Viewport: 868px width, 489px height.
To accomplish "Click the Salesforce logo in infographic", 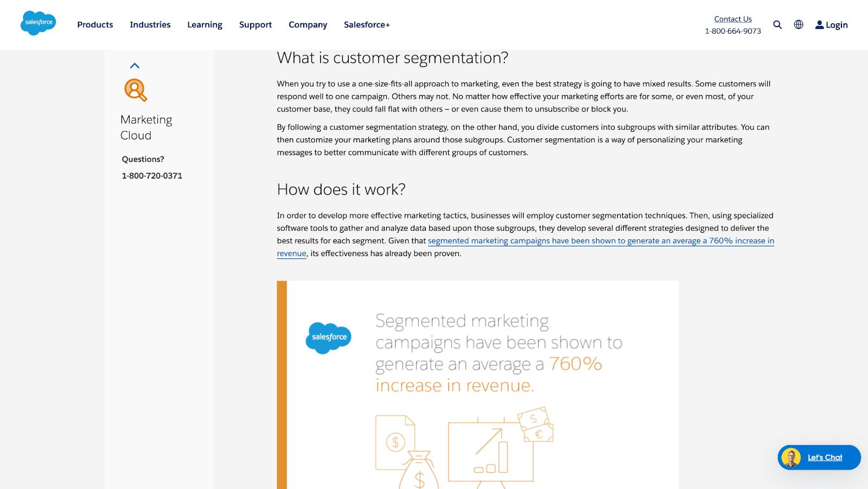I will coord(329,338).
